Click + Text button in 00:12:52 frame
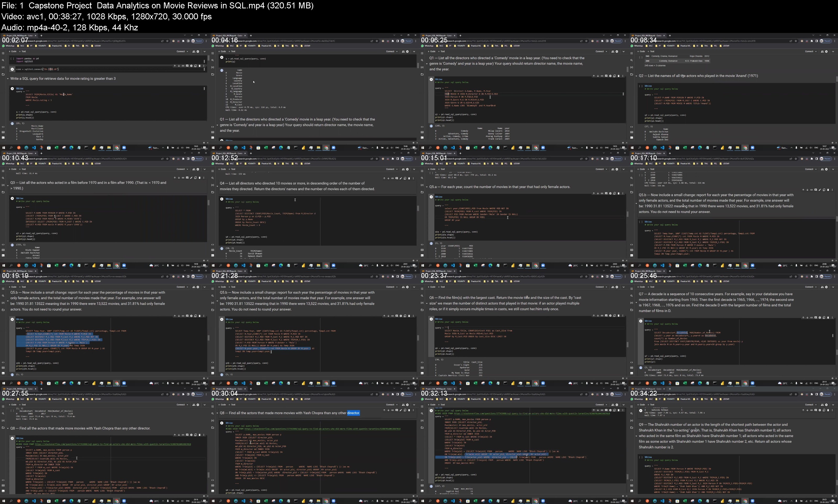The image size is (838, 504). [x=232, y=170]
